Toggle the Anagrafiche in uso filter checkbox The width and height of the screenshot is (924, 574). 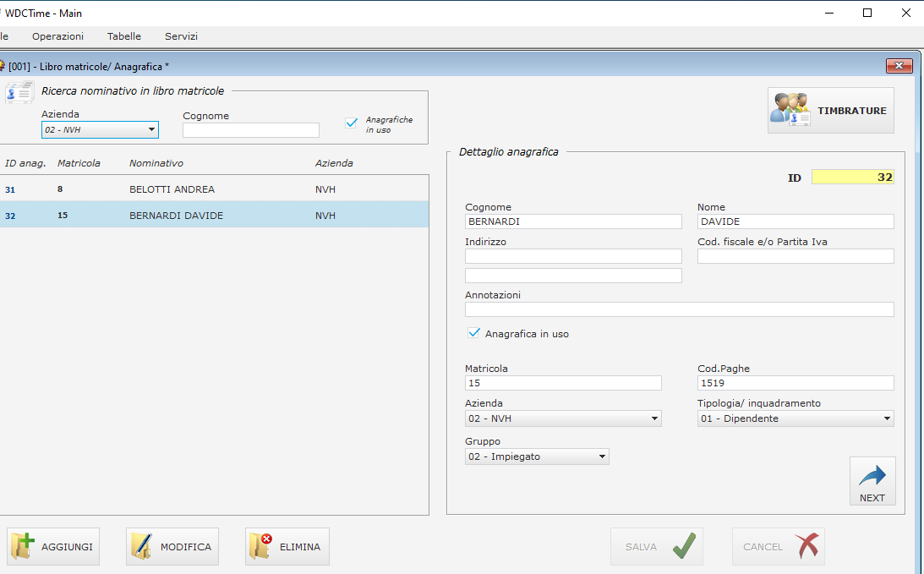(351, 123)
